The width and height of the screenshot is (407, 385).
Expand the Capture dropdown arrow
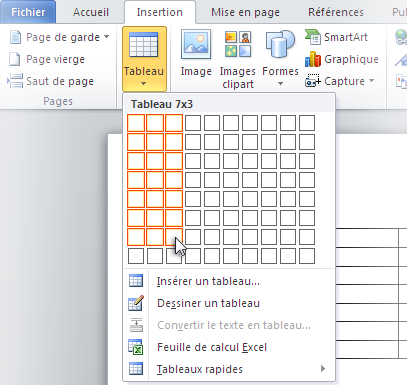click(x=372, y=81)
